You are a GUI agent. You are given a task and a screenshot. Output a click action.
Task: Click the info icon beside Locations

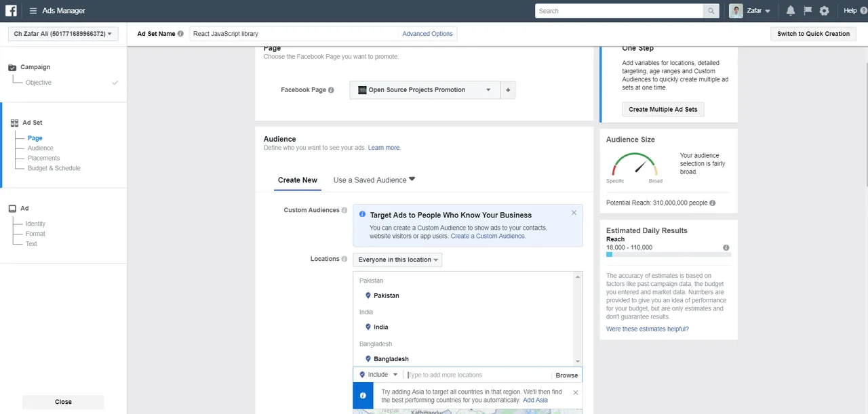click(344, 260)
